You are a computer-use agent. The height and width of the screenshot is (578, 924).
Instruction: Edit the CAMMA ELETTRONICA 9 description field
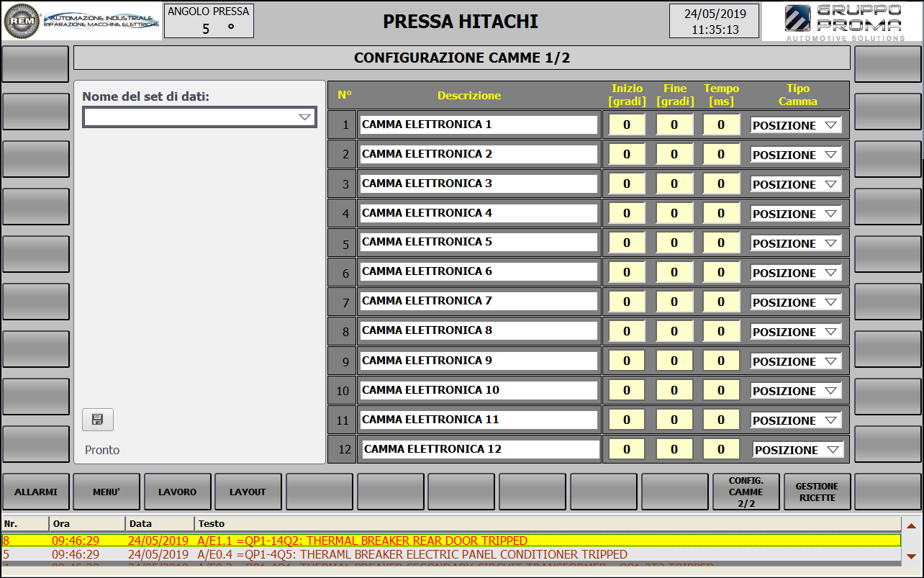[479, 361]
